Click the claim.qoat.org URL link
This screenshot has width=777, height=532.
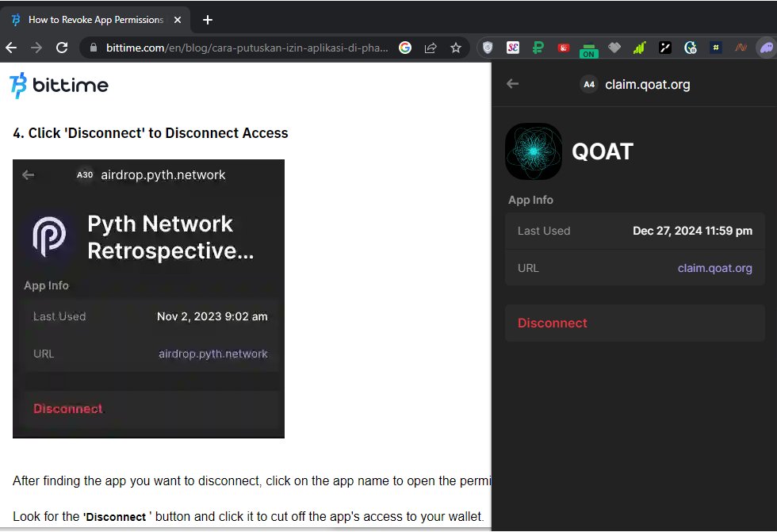click(714, 268)
